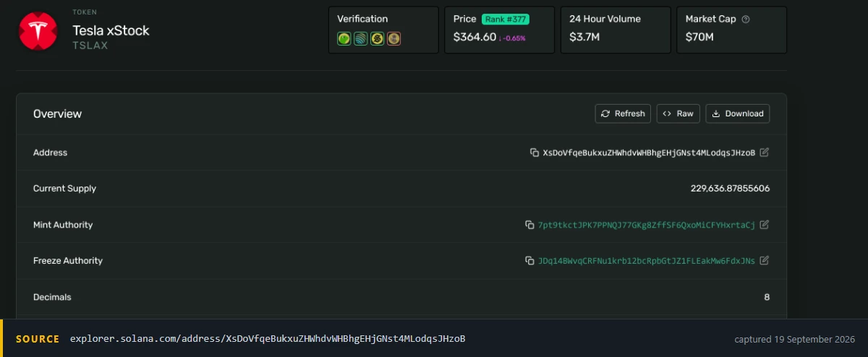868x357 pixels.
Task: Copy the Mint Authority address
Action: (529, 225)
